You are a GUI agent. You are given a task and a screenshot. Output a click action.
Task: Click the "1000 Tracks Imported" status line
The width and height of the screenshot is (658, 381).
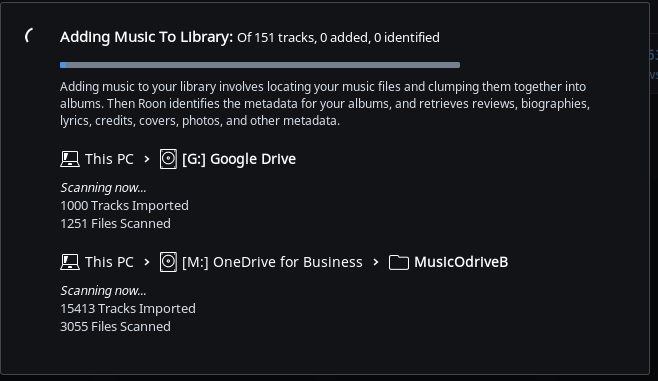coord(124,206)
